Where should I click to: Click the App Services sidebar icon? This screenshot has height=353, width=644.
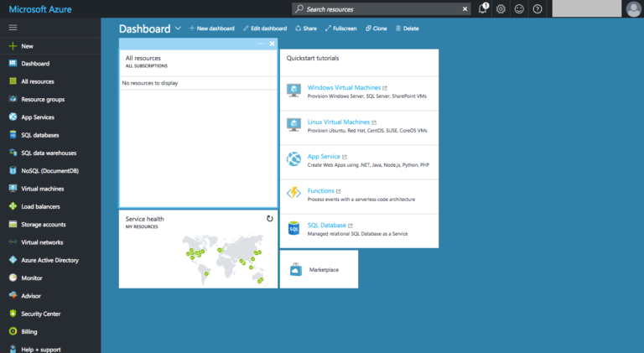pos(13,117)
